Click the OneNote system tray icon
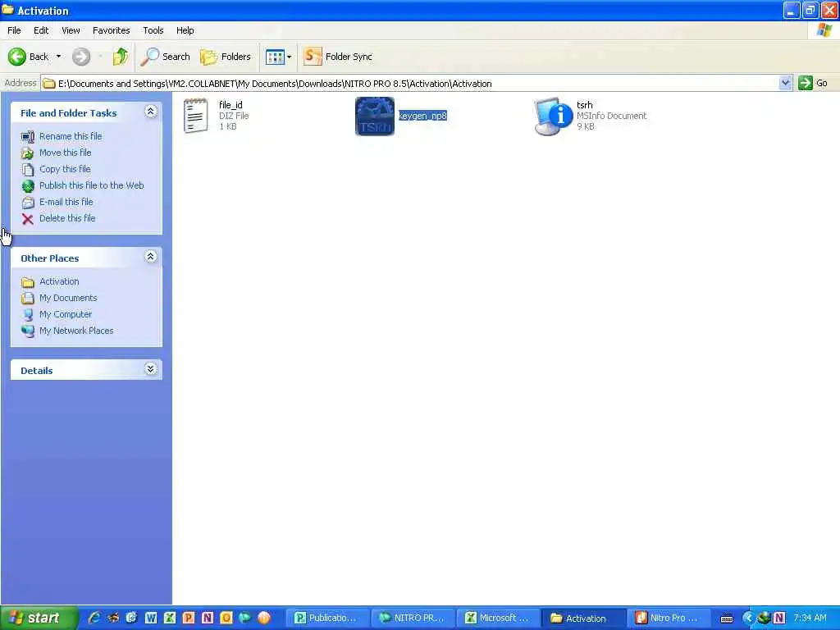The width and height of the screenshot is (840, 630). coord(779,619)
